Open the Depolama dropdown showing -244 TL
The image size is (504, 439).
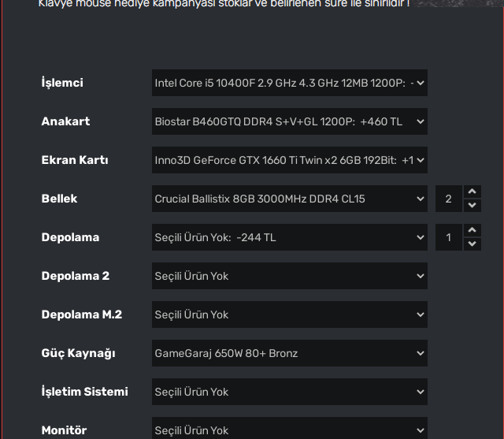(x=290, y=237)
